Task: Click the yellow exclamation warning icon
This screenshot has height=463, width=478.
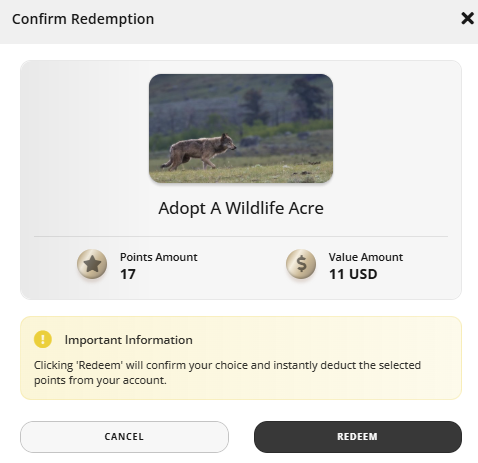Action: pyautogui.click(x=43, y=339)
